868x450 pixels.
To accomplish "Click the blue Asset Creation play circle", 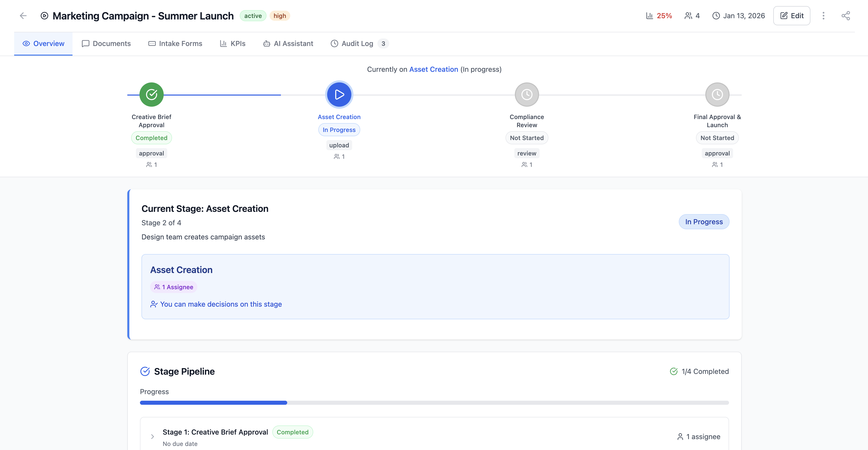I will tap(339, 95).
